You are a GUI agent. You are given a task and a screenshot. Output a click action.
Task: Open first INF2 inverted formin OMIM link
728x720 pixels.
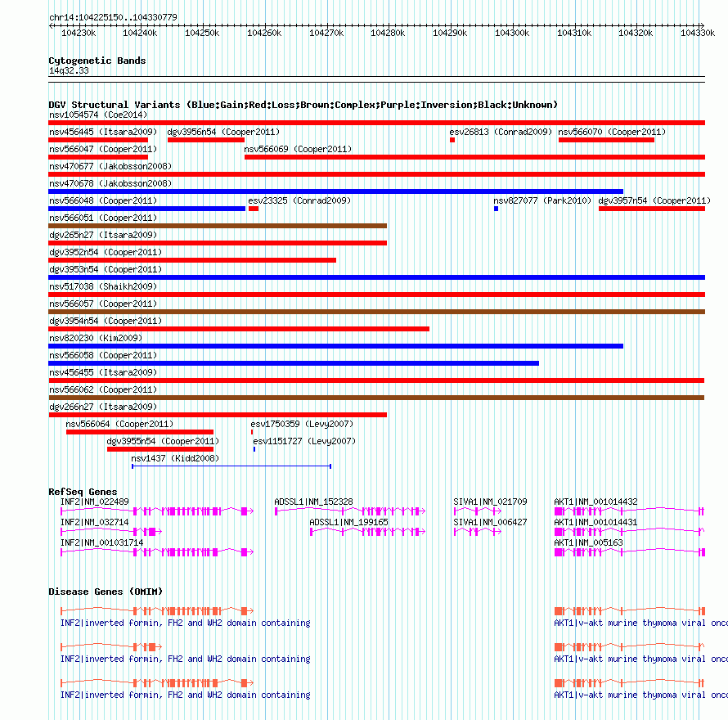coord(185,623)
